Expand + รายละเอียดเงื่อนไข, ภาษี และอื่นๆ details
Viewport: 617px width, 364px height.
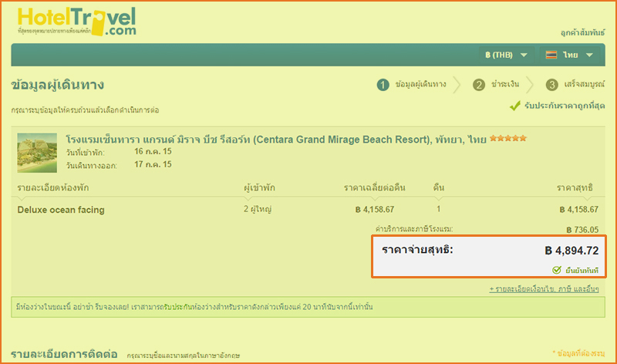click(x=544, y=288)
